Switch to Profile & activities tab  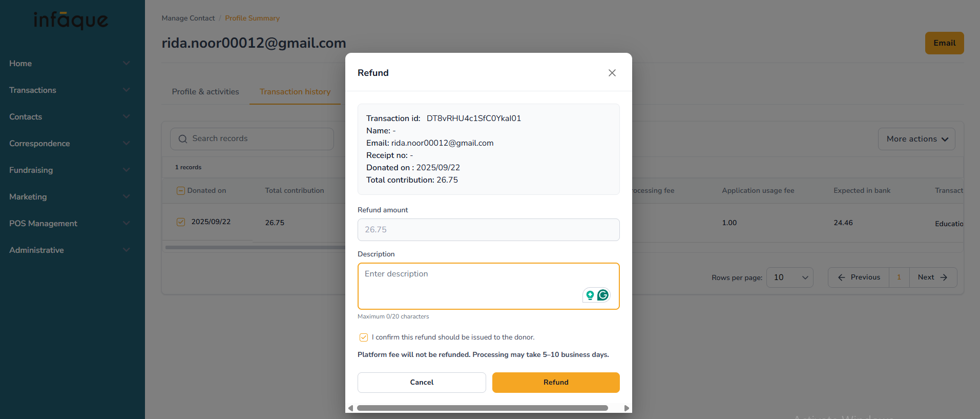point(205,92)
